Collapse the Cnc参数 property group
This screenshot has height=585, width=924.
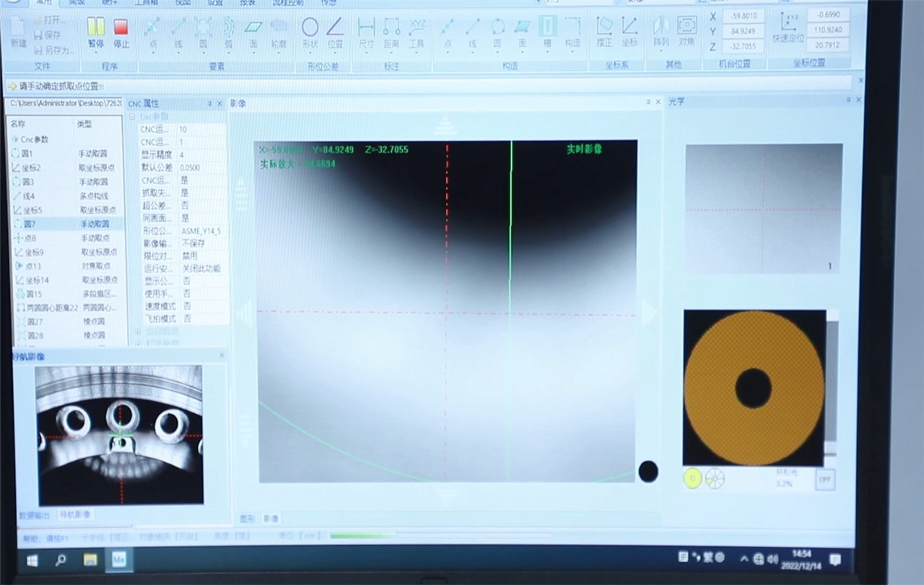[x=134, y=116]
